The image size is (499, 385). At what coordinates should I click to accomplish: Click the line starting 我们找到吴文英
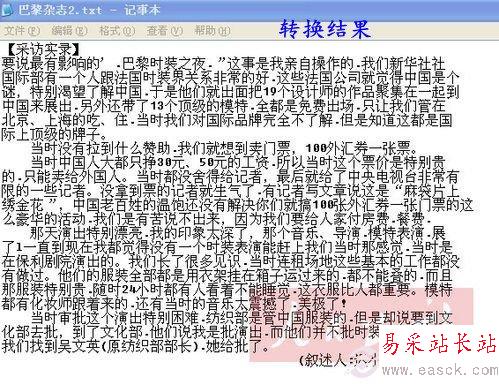click(x=135, y=346)
